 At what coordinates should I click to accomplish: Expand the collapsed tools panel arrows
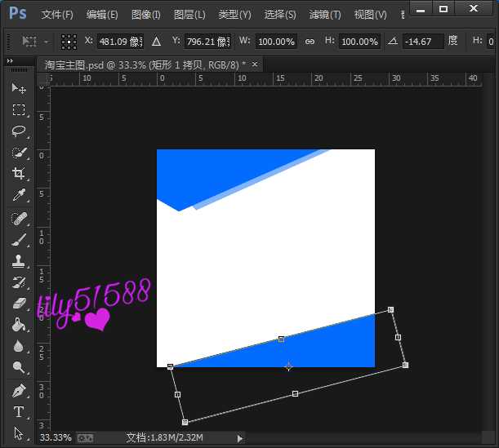click(11, 60)
